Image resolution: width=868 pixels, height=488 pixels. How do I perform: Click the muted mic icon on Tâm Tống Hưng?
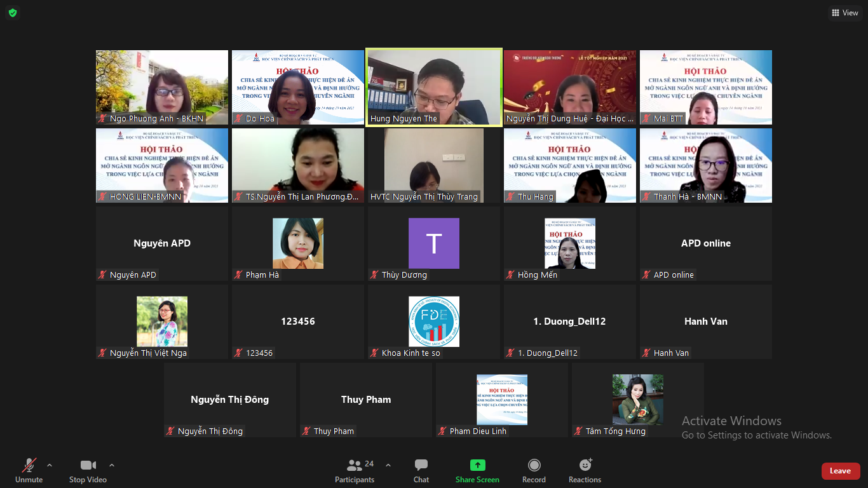pos(578,431)
